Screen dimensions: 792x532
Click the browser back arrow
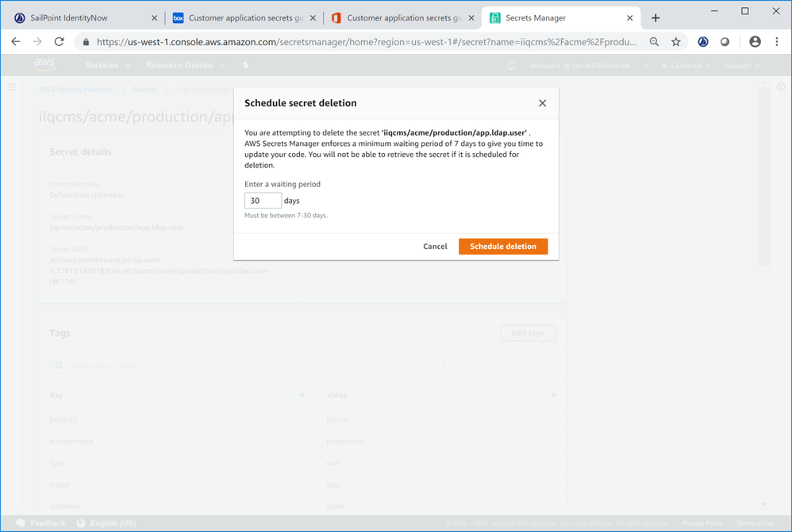[x=16, y=42]
